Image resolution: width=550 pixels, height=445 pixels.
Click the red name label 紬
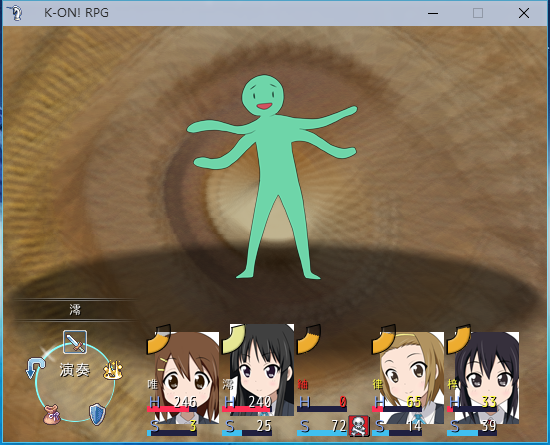[303, 385]
